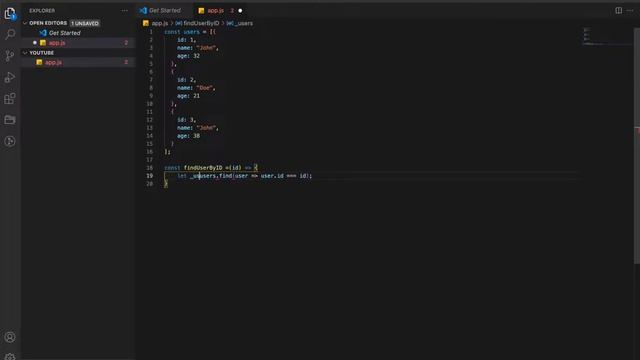Open the Source Control view icon

point(10,56)
